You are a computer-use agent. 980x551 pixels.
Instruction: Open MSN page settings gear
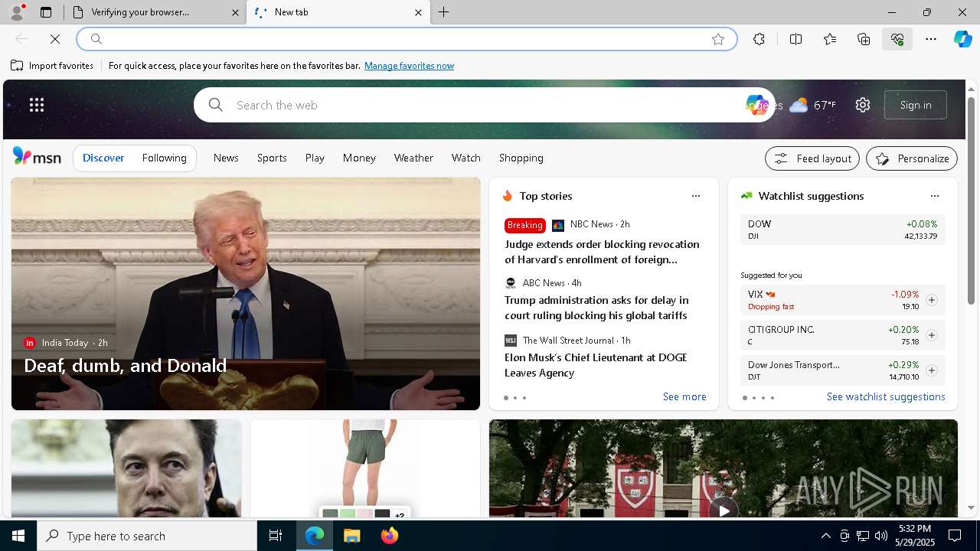coord(863,105)
